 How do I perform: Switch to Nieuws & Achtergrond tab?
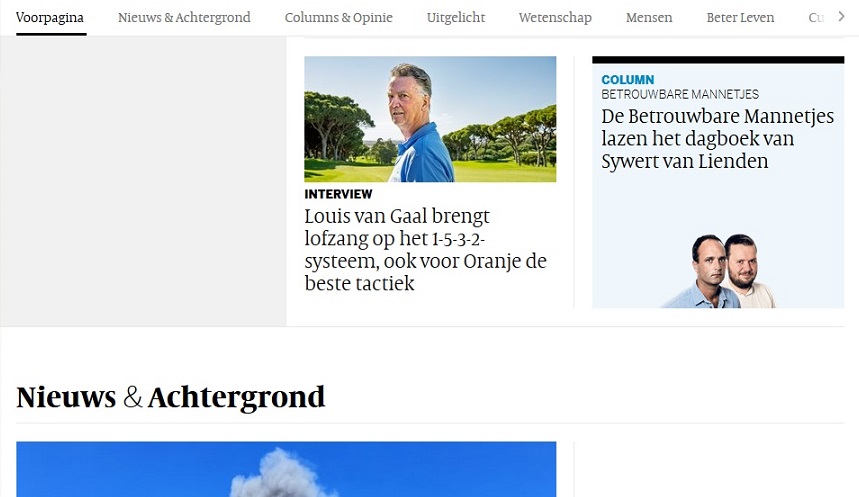coord(184,18)
